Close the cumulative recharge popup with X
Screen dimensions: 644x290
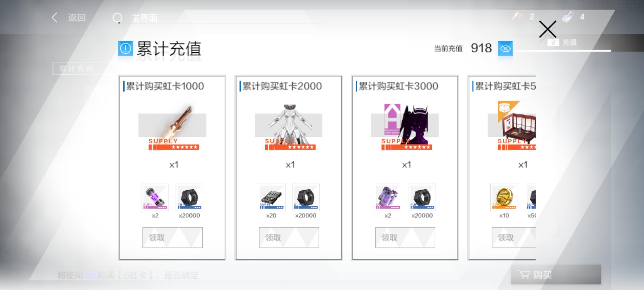click(547, 29)
